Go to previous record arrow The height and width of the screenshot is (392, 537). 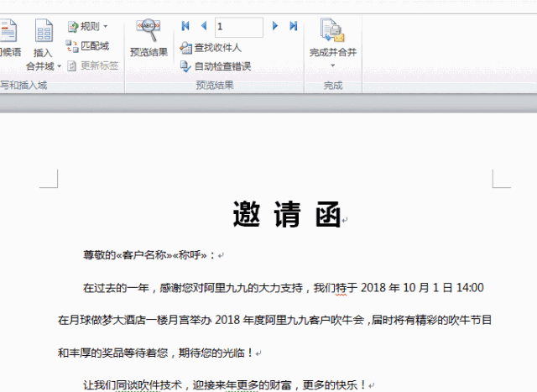(x=204, y=26)
